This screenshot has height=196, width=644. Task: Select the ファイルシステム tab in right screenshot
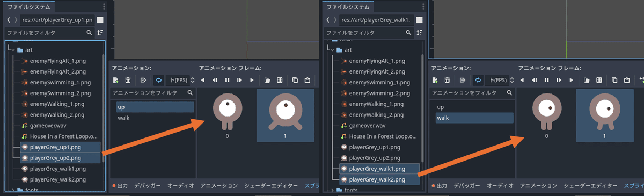click(348, 7)
